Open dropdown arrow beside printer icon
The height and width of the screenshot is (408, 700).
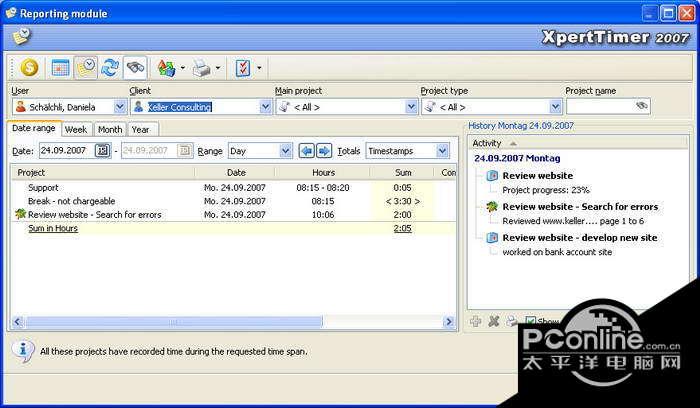click(218, 68)
